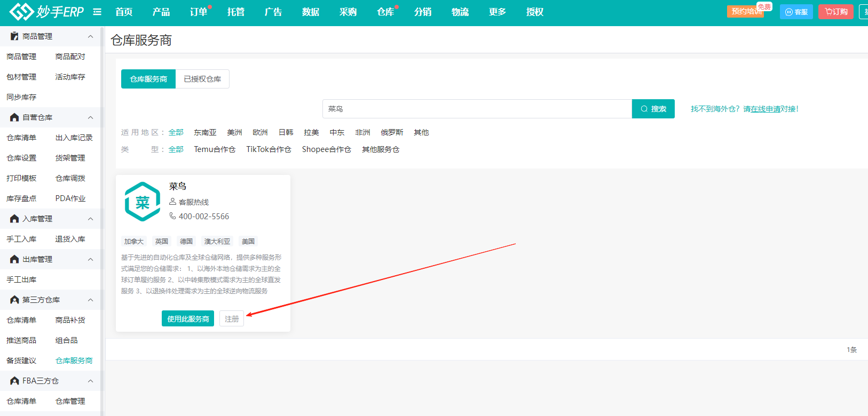Filter type by 其他服务仓
Viewport: 868px width, 416px height.
(381, 149)
